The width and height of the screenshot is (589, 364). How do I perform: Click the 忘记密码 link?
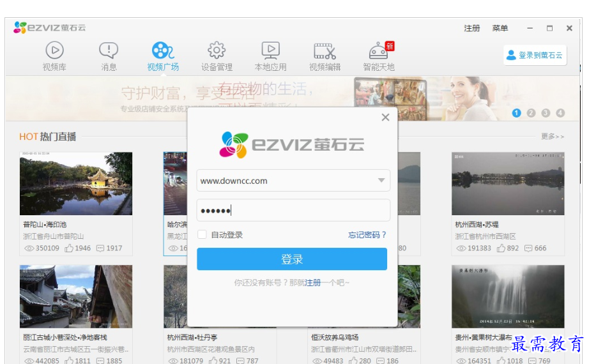[367, 235]
